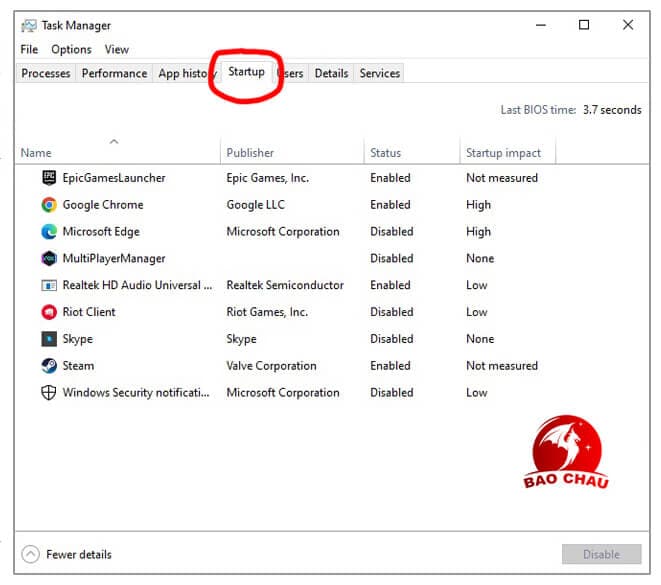Open the Options menu

coord(71,49)
